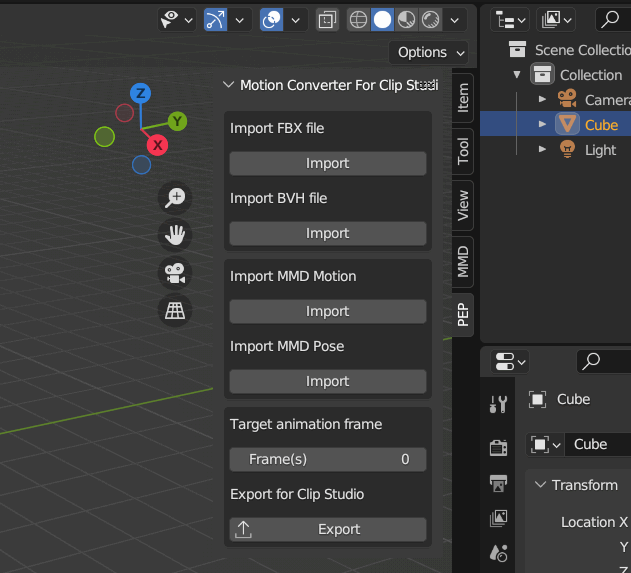
Task: Switch to Solid viewport shading
Action: (382, 20)
